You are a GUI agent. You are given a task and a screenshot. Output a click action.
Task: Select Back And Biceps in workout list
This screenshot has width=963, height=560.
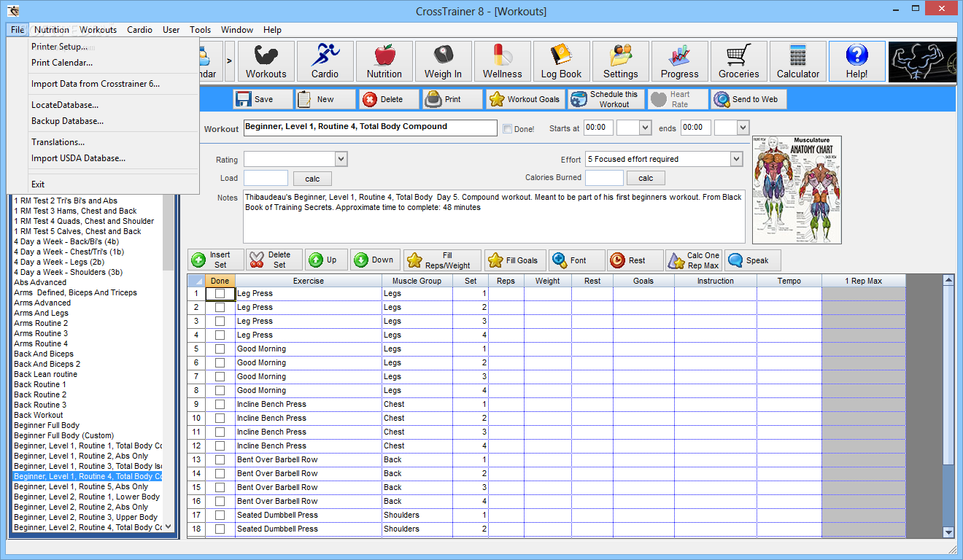click(x=44, y=354)
